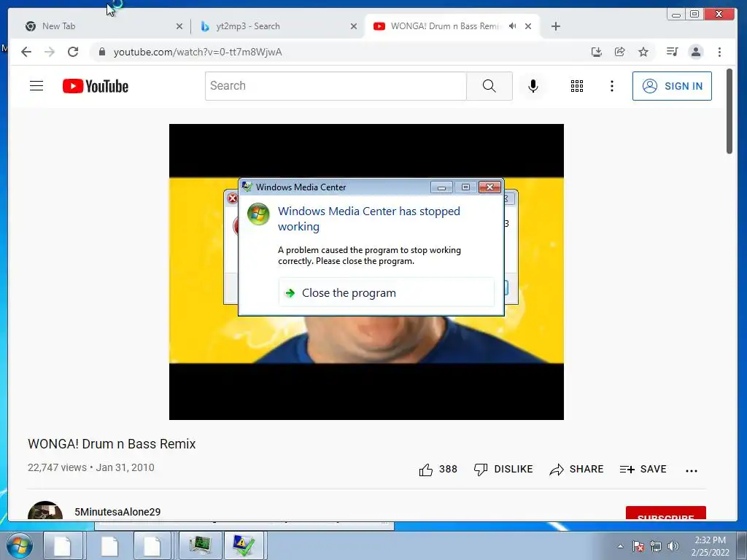Close the WONGA! YouTube tab
The image size is (747, 560).
(x=528, y=27)
